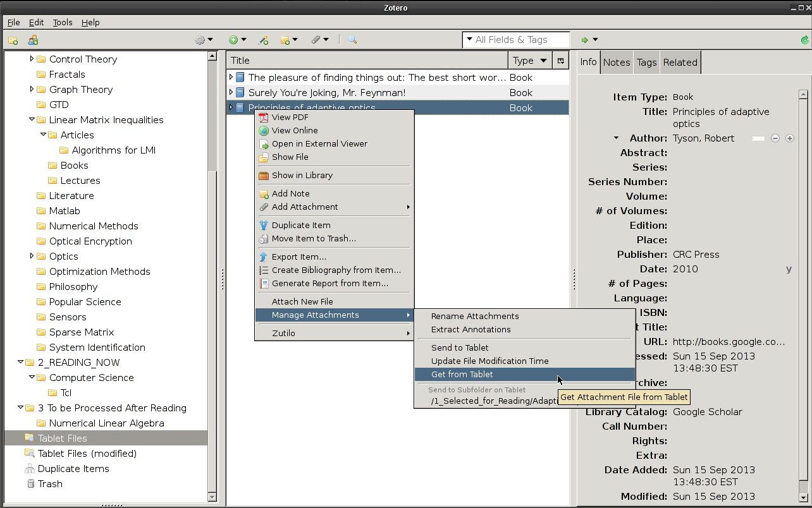Expand the Surely You're Joking item row
The image size is (812, 508).
(231, 93)
